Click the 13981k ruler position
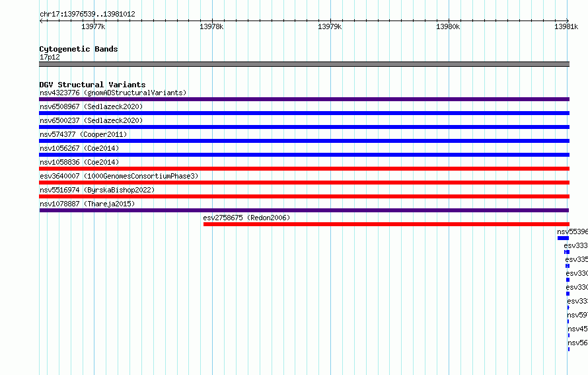 566,26
